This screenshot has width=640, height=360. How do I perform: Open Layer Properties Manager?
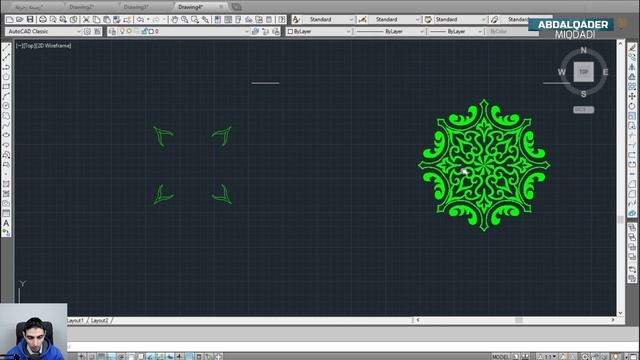pyautogui.click(x=113, y=31)
